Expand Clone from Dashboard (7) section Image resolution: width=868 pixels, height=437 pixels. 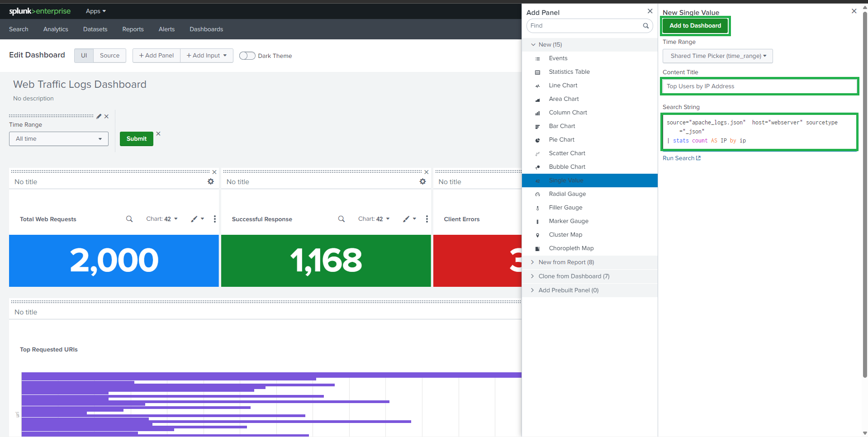tap(590, 276)
